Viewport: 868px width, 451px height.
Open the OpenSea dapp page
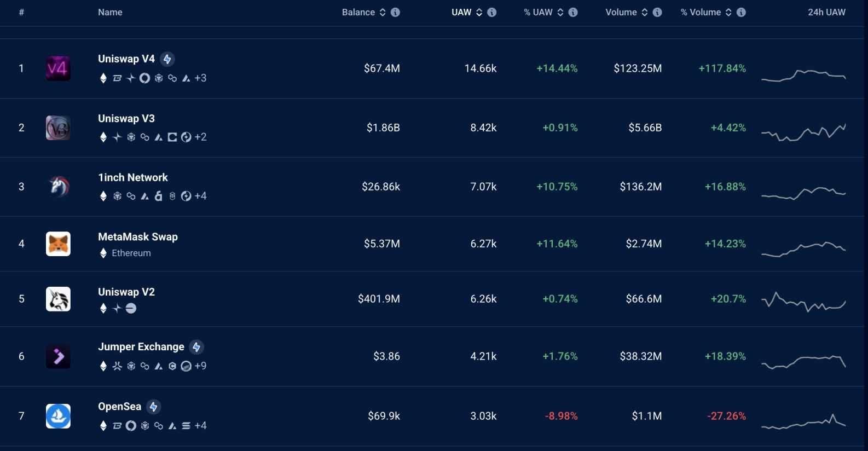click(120, 407)
